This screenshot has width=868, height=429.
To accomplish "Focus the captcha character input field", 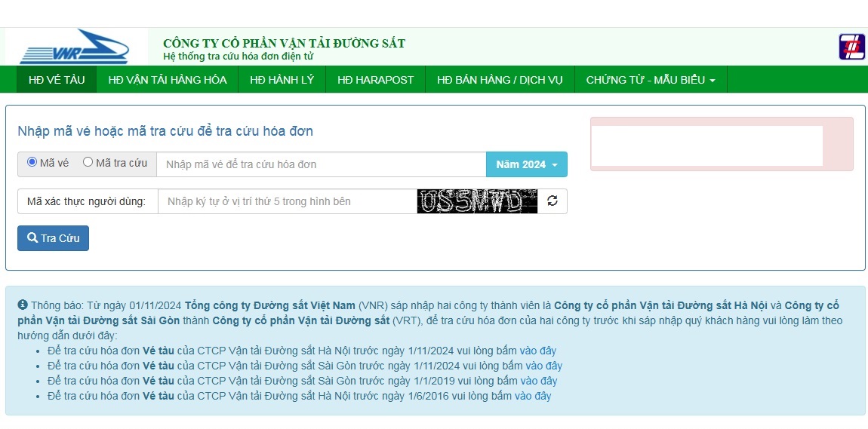I will (x=287, y=201).
